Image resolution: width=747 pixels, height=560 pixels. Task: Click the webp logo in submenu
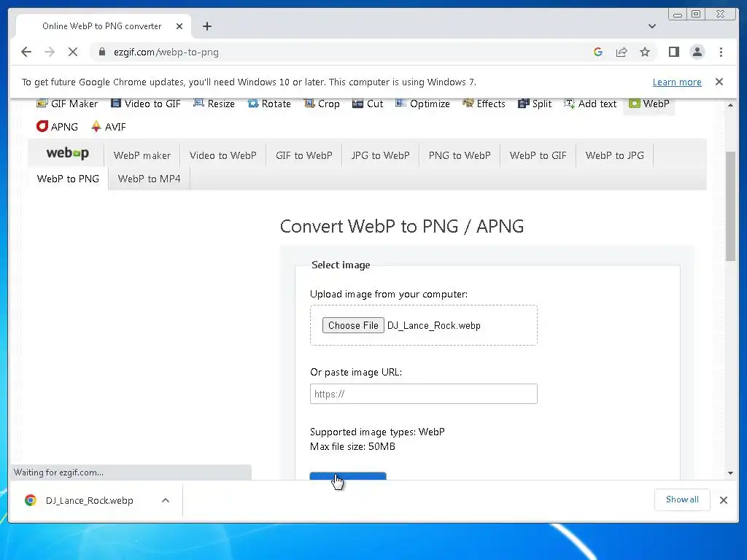click(x=67, y=153)
